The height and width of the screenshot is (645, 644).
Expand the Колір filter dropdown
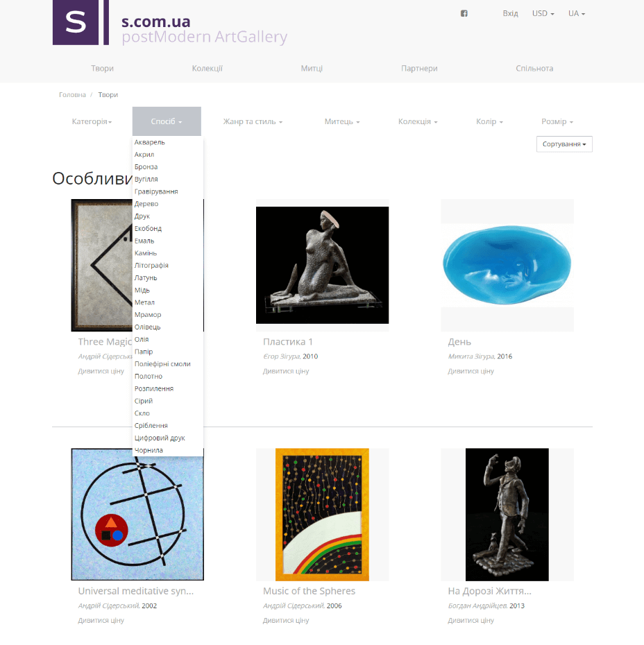coord(489,121)
